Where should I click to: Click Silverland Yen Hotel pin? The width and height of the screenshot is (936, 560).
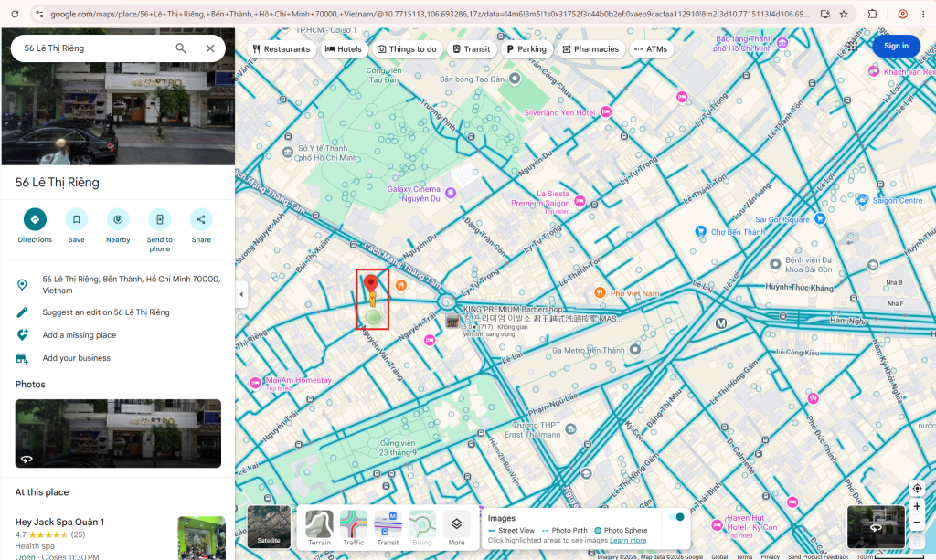[x=606, y=111]
